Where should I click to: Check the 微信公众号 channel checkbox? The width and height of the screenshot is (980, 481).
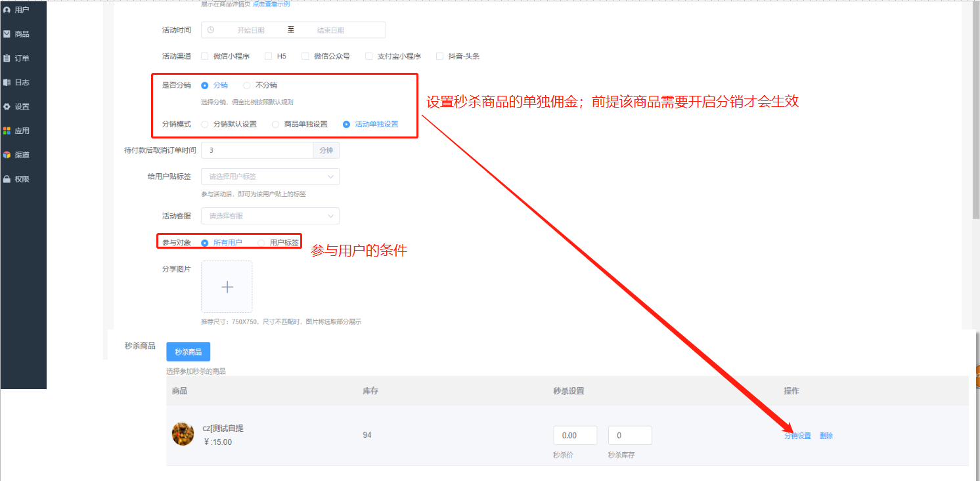pos(305,56)
